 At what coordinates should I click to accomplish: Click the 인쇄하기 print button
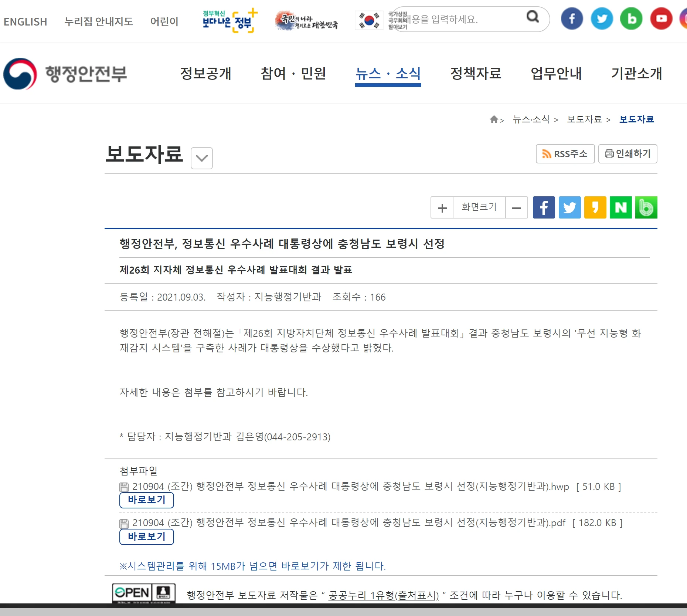pos(628,153)
